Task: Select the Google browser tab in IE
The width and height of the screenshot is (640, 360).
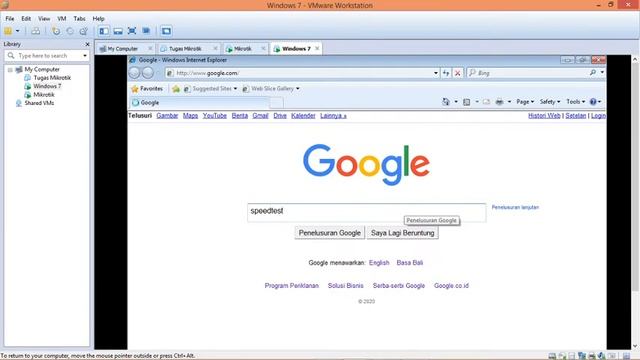Action: tap(200, 103)
